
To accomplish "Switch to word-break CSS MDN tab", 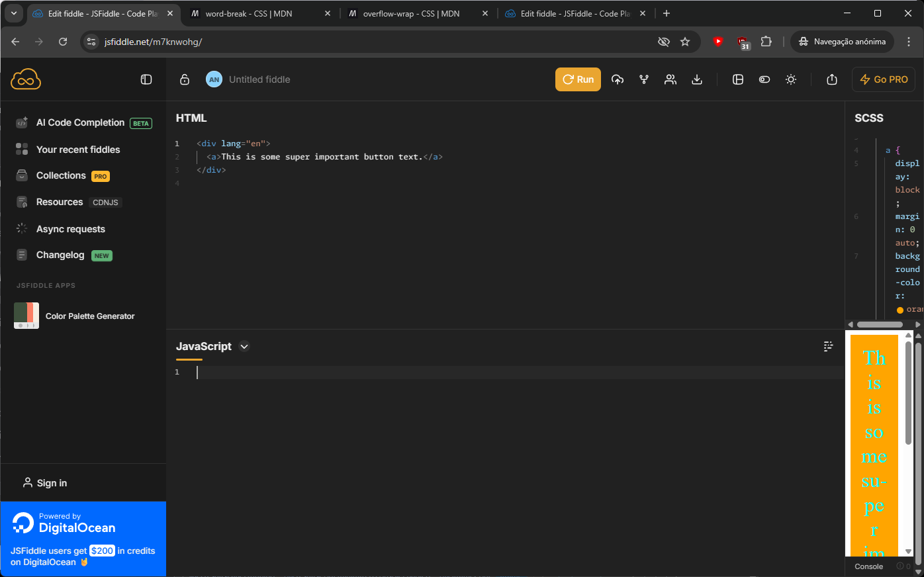I will coord(249,13).
